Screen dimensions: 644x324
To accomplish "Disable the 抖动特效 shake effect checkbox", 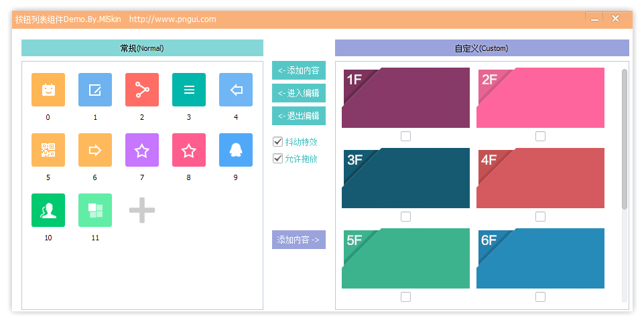I will [278, 142].
